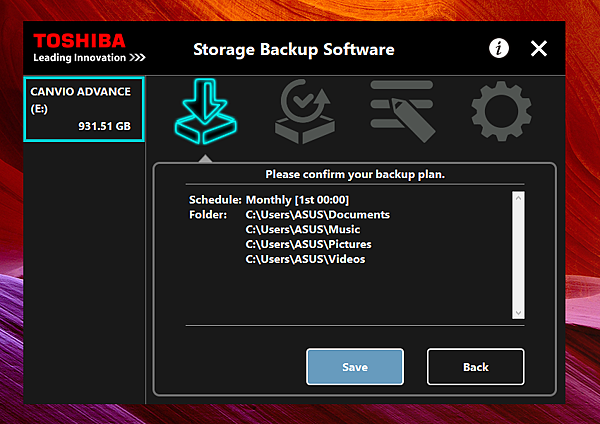The image size is (600, 424).
Task: Open the information 'i' icon
Action: click(499, 49)
